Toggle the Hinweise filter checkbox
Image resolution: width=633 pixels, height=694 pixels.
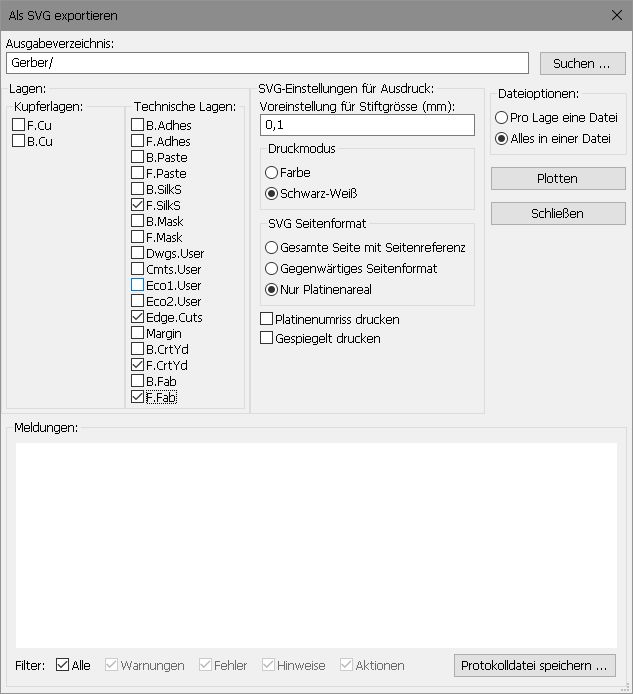point(268,664)
